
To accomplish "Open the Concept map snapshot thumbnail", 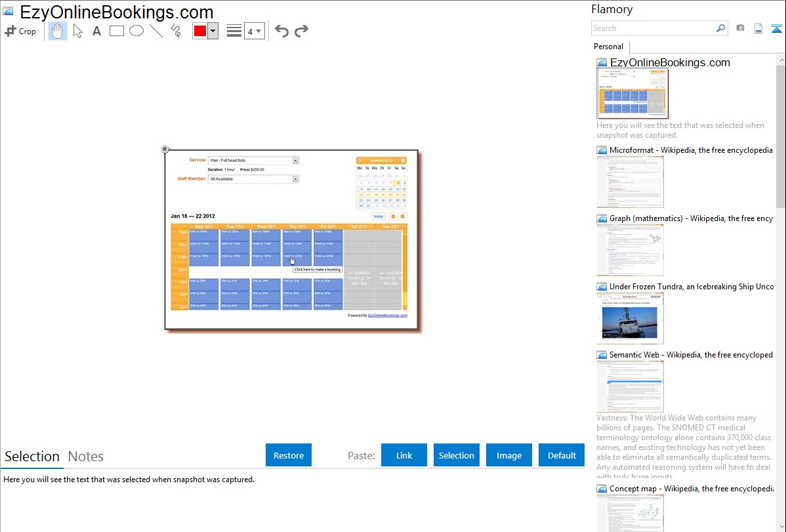I will click(630, 513).
